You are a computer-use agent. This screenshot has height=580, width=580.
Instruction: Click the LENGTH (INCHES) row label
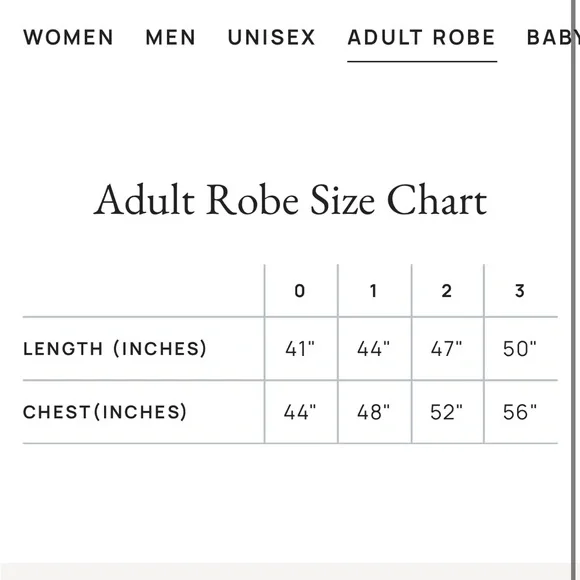[x=115, y=348]
